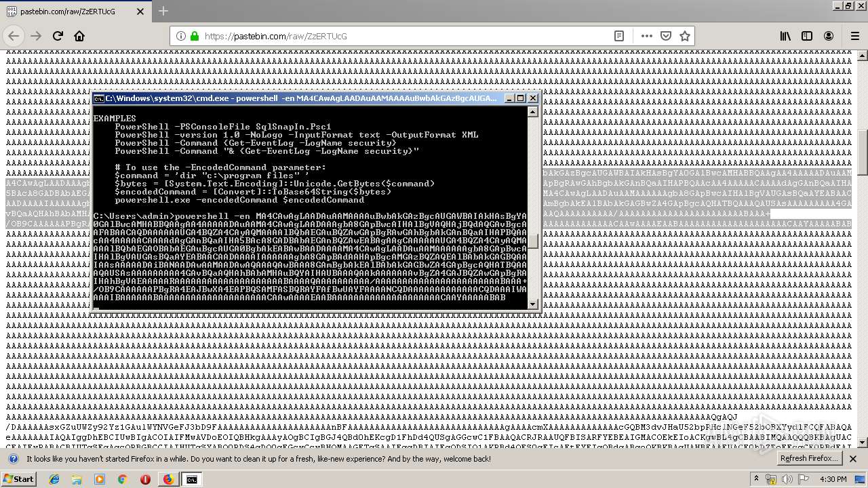Open the Firefox Library menu
Viewport: 868px width, 488px height.
pos(785,36)
